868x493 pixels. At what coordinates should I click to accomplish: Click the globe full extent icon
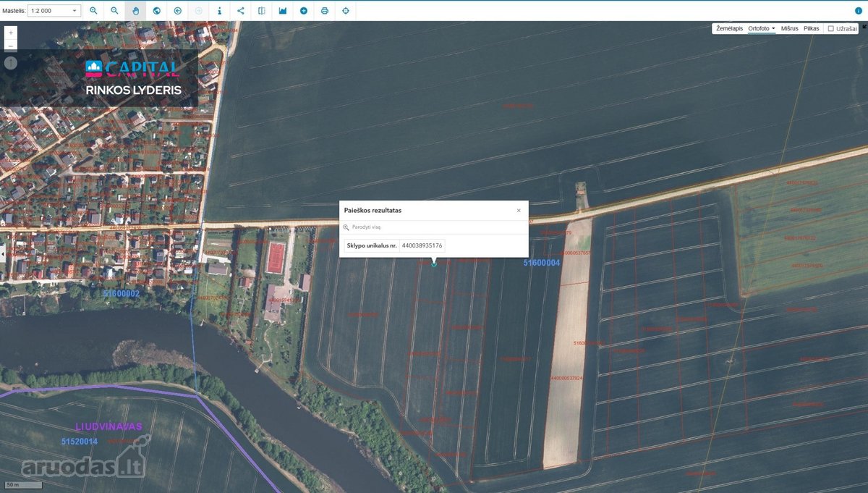pyautogui.click(x=156, y=11)
